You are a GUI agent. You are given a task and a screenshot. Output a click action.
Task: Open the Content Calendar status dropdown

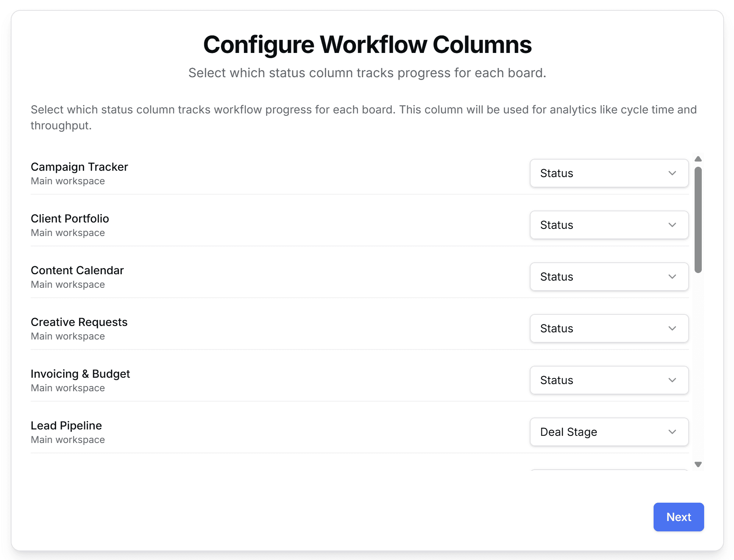pyautogui.click(x=609, y=277)
